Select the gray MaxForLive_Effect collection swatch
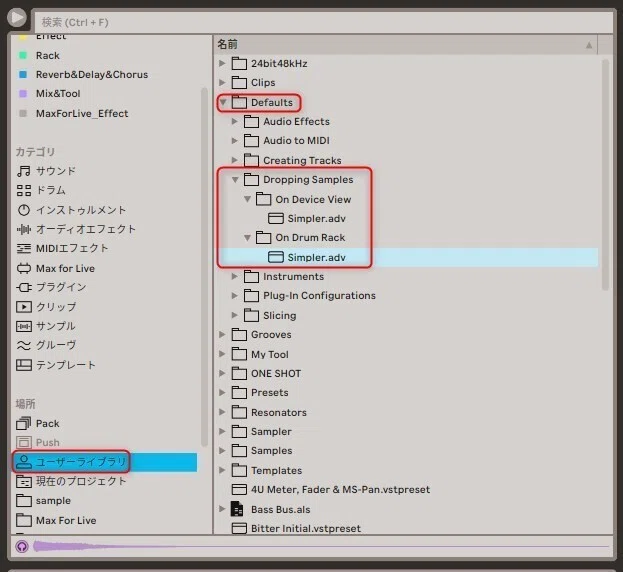 [23, 113]
